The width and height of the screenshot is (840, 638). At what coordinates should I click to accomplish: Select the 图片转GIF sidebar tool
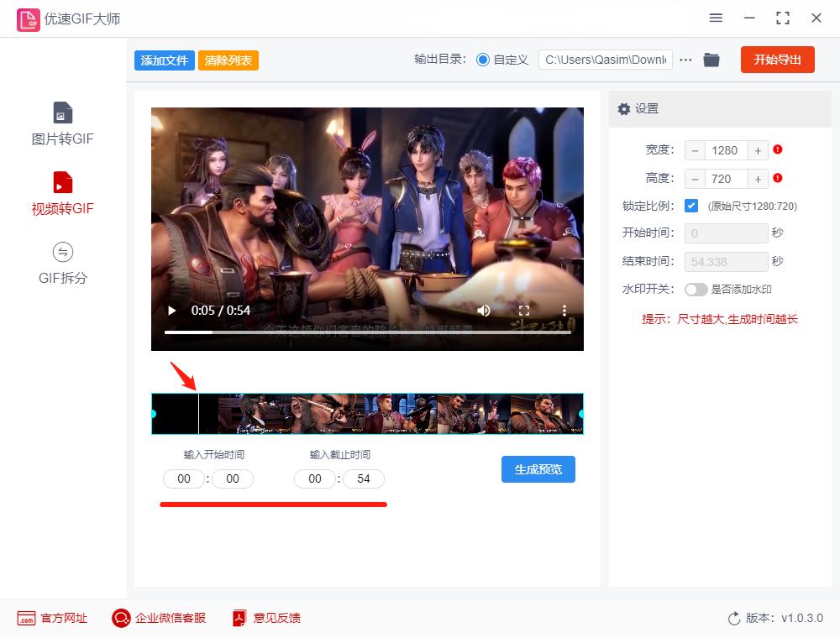(x=62, y=121)
